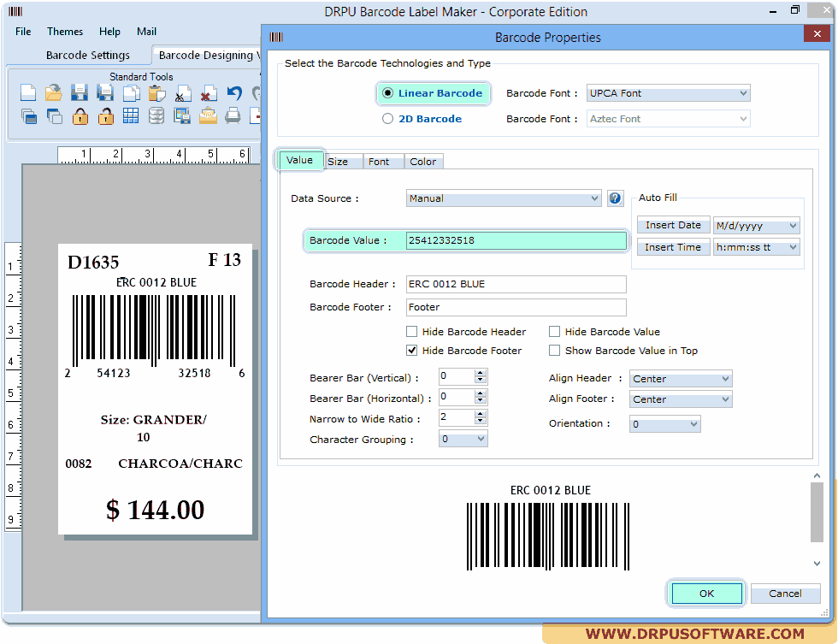The width and height of the screenshot is (838, 644).
Task: Open the Align Header dropdown
Action: pos(681,378)
